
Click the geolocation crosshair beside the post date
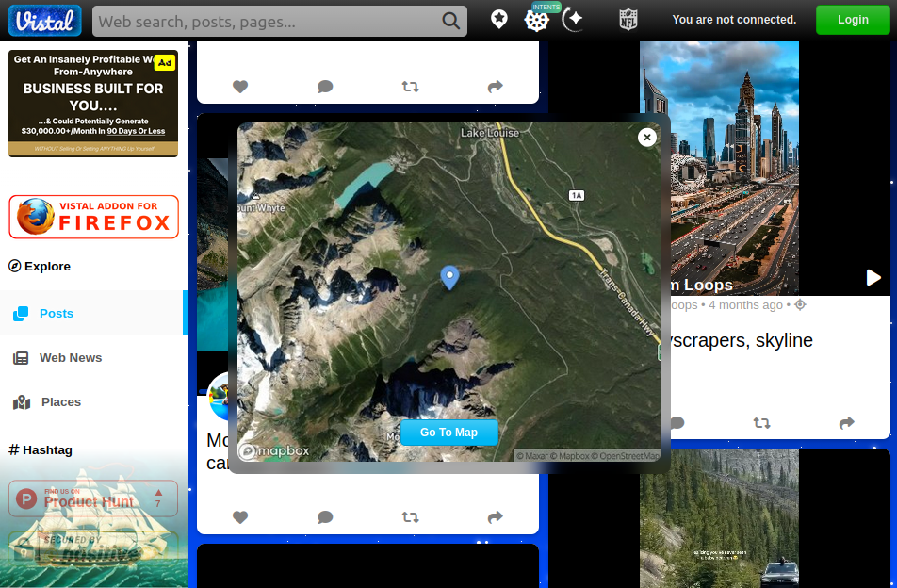[x=800, y=304]
